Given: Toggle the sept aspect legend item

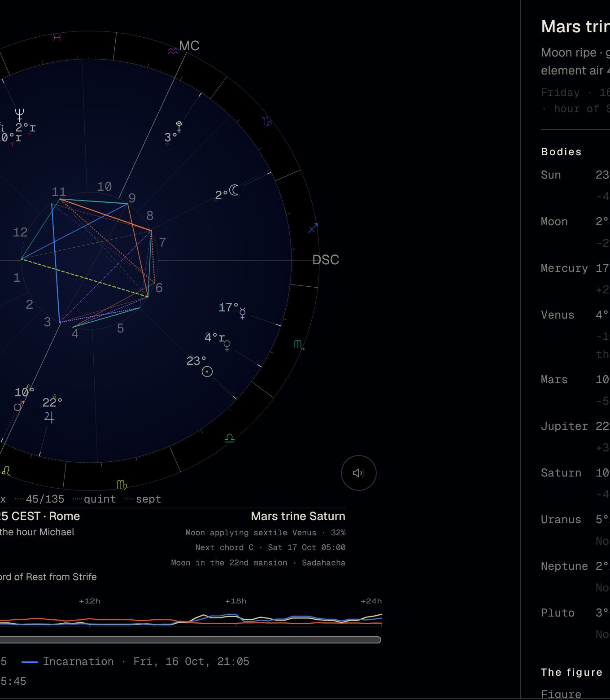Looking at the screenshot, I should pyautogui.click(x=143, y=499).
